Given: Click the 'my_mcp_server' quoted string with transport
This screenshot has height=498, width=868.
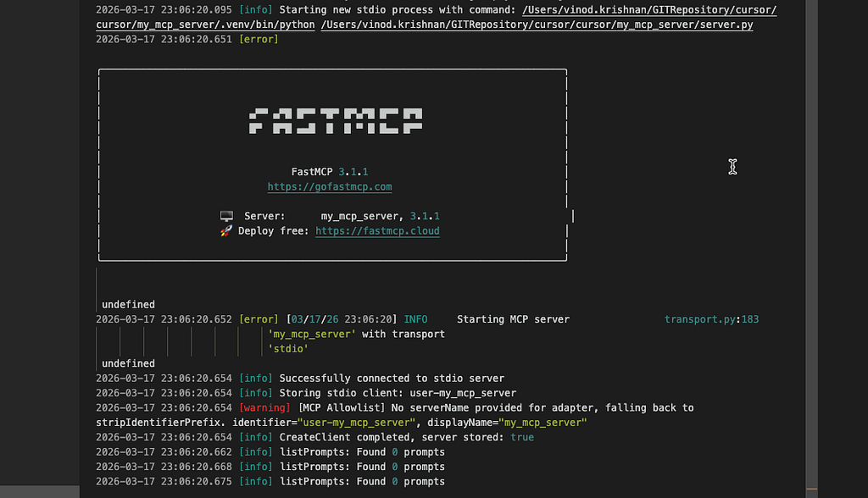Looking at the screenshot, I should tap(312, 335).
